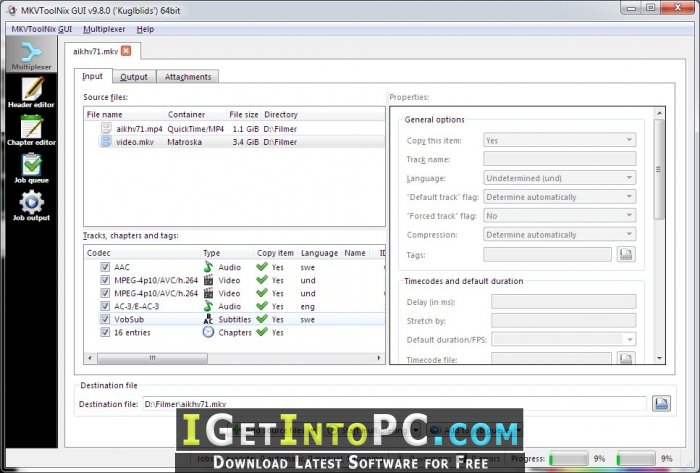Open the Job output panel
The height and width of the screenshot is (473, 700).
click(x=32, y=206)
